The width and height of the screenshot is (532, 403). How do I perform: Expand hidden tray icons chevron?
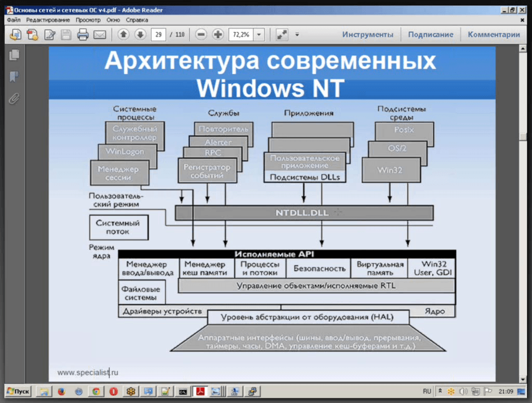click(440, 391)
